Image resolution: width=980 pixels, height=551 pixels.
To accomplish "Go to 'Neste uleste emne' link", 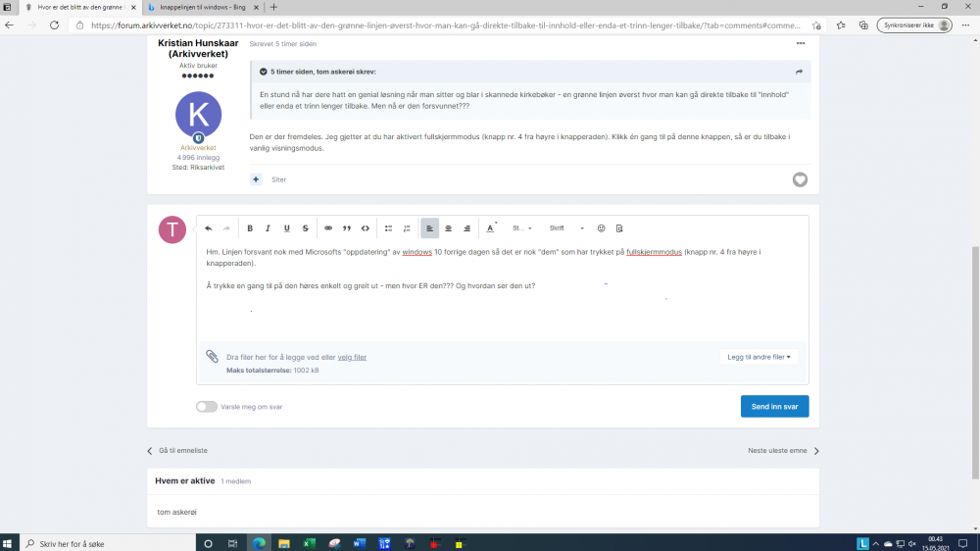I will (x=783, y=450).
